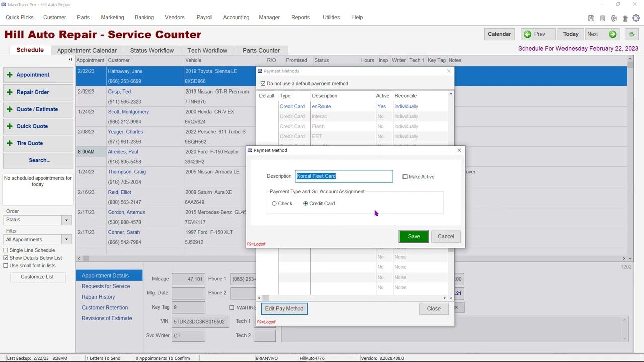Open the Calendar button
Viewport: 644px width, 362px height.
click(499, 34)
